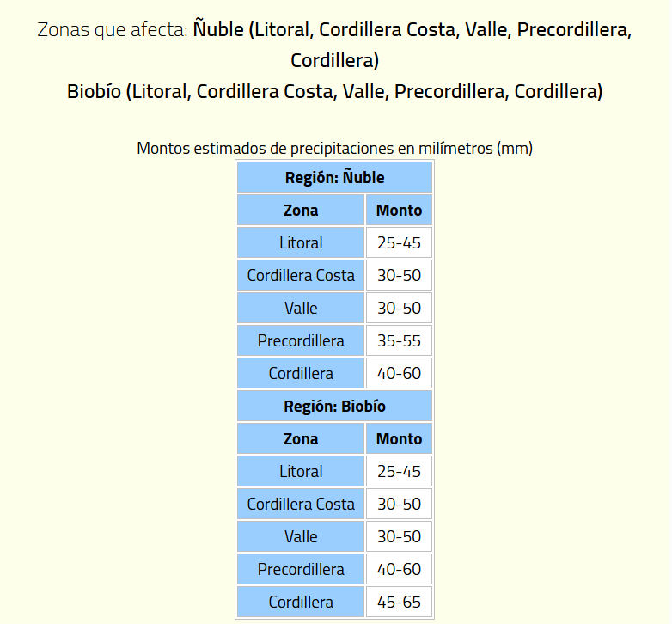The height and width of the screenshot is (624, 672).
Task: Select the 40-60 amount for Ñuble Cordillera
Action: 399,374
